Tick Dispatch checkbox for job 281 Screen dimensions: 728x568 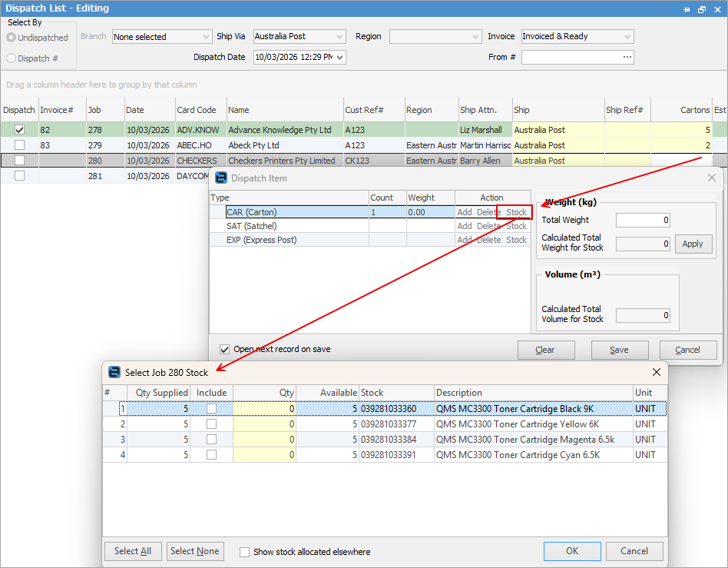coord(19,176)
